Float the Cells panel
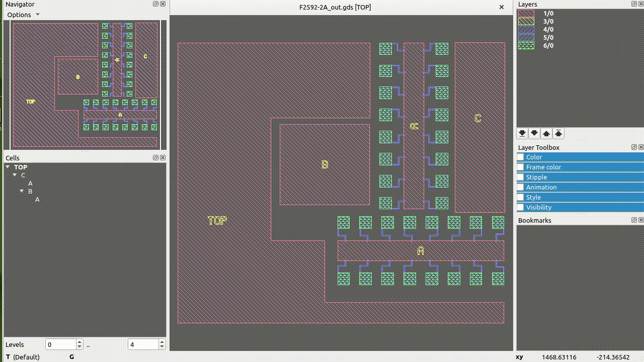The width and height of the screenshot is (644, 362). (x=156, y=158)
